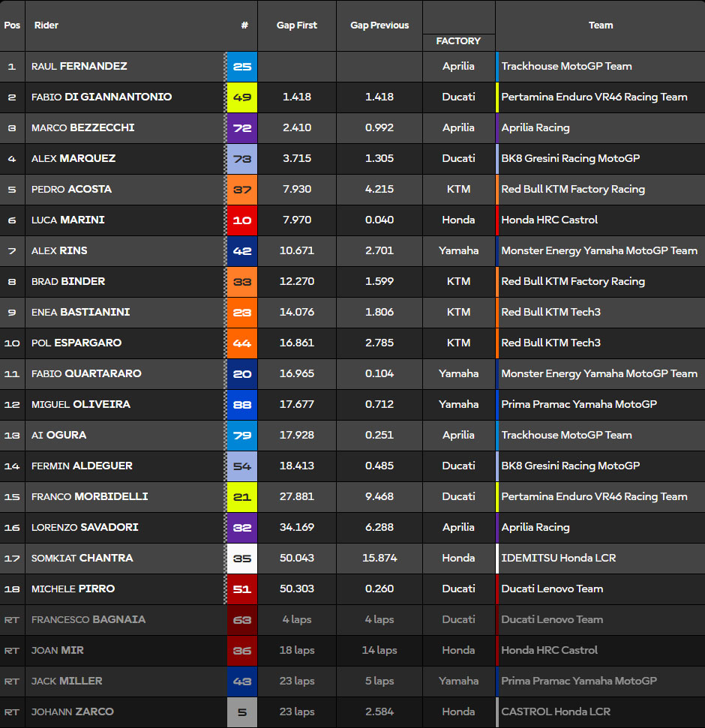This screenshot has width=705, height=728.
Task: Click Franco Morbidelli's yellow number 21 swatch
Action: [x=242, y=497]
